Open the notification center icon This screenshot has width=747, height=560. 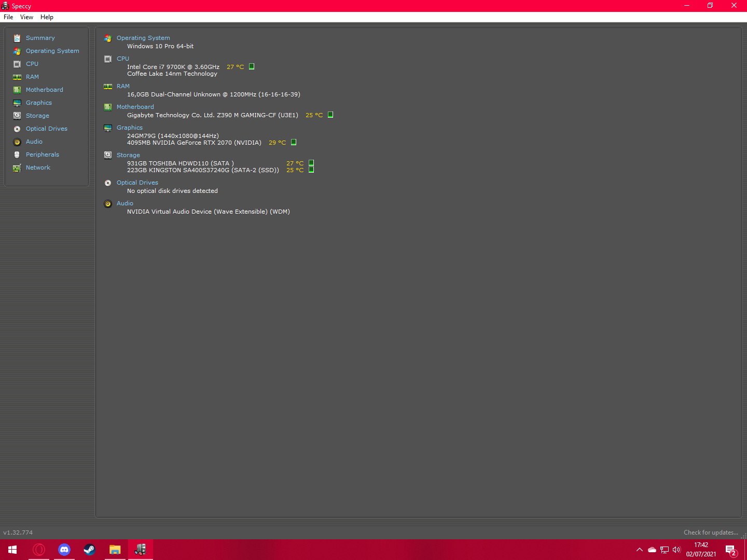(731, 550)
